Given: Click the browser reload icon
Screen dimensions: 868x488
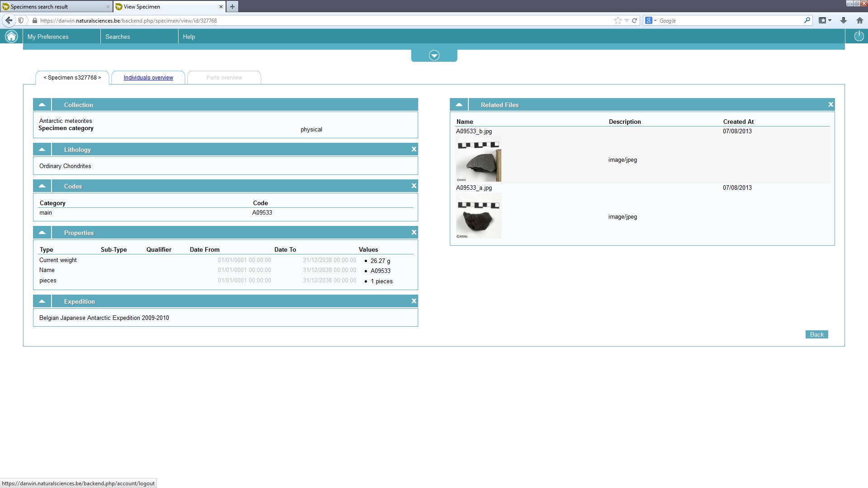Looking at the screenshot, I should click(635, 20).
